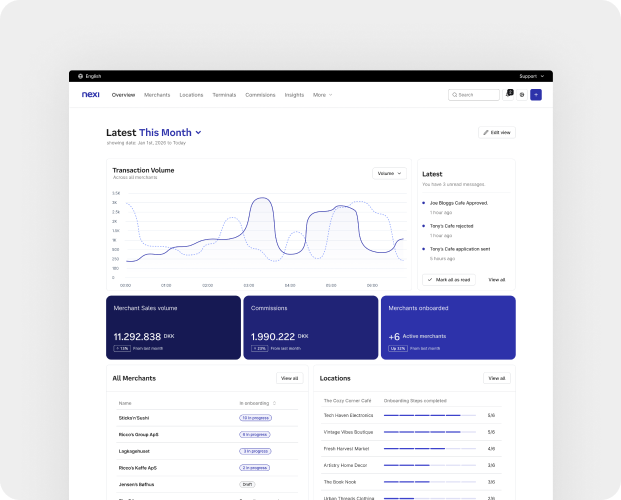Viewport: 621px width, 500px height.
Task: Click the pencil icon in Edit view
Action: [x=487, y=132]
